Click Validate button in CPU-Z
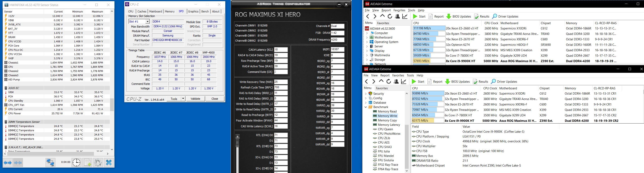 tap(195, 99)
